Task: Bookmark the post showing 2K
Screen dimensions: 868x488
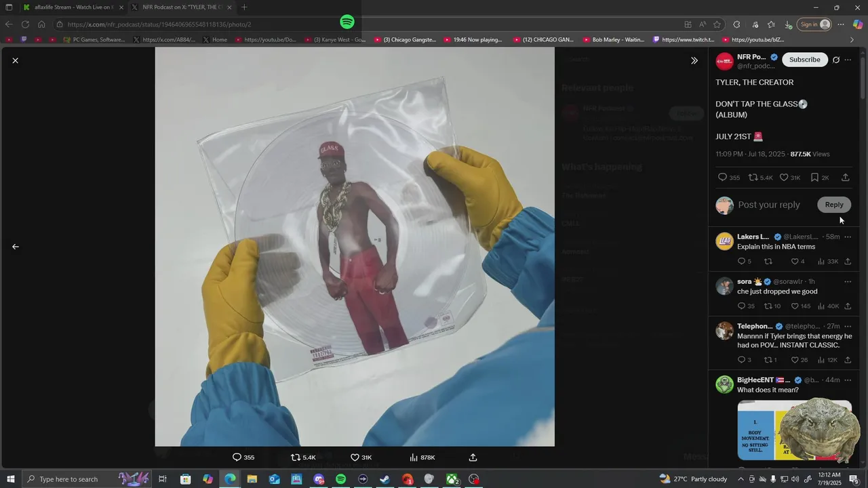Action: tap(819, 178)
